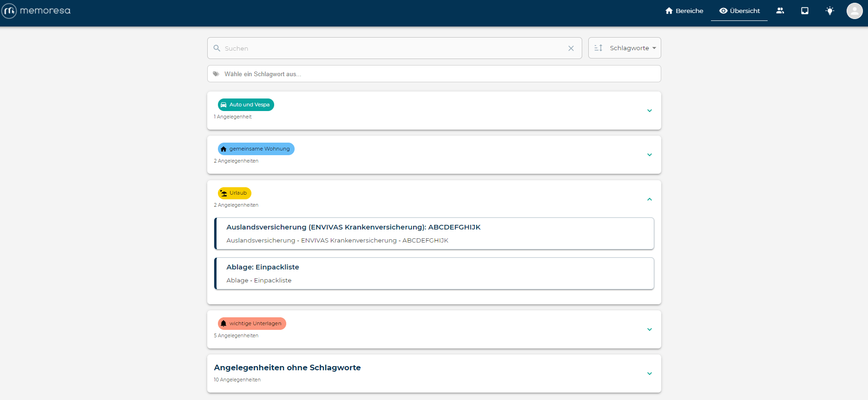
Task: Open the tablet inbox icon
Action: point(805,11)
